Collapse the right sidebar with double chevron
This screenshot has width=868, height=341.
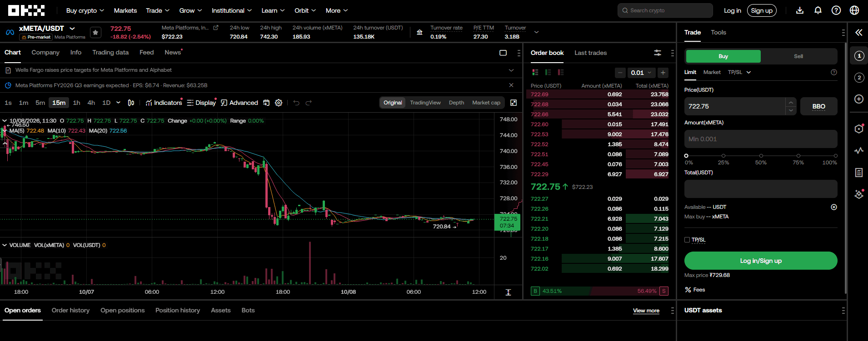[x=858, y=32]
